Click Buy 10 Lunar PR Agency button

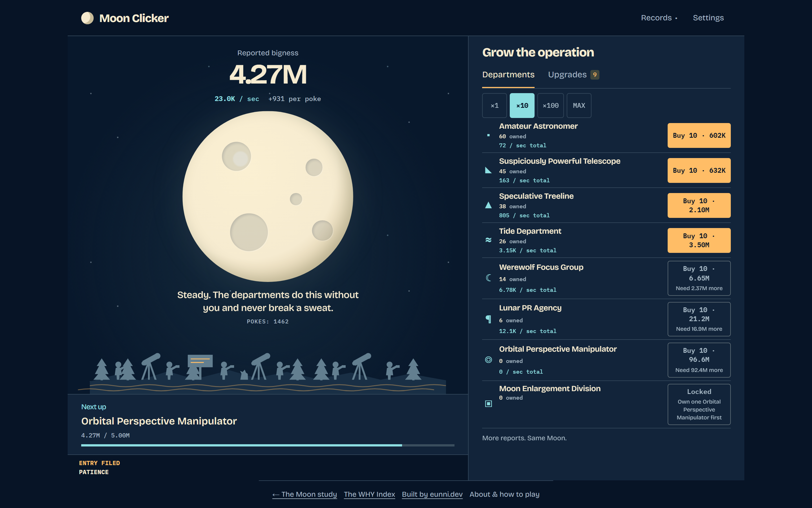tap(699, 319)
